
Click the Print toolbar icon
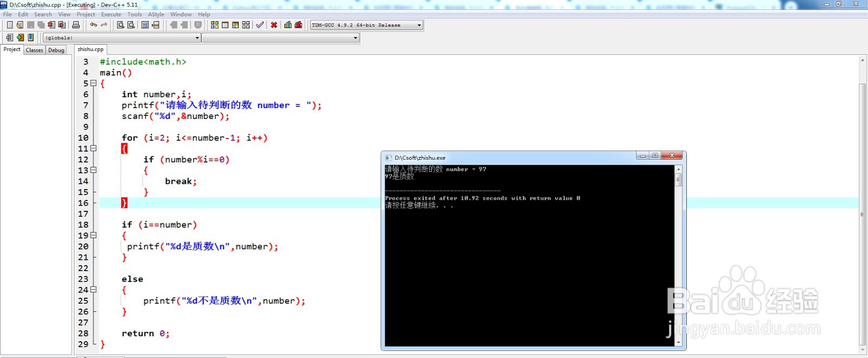(x=76, y=25)
